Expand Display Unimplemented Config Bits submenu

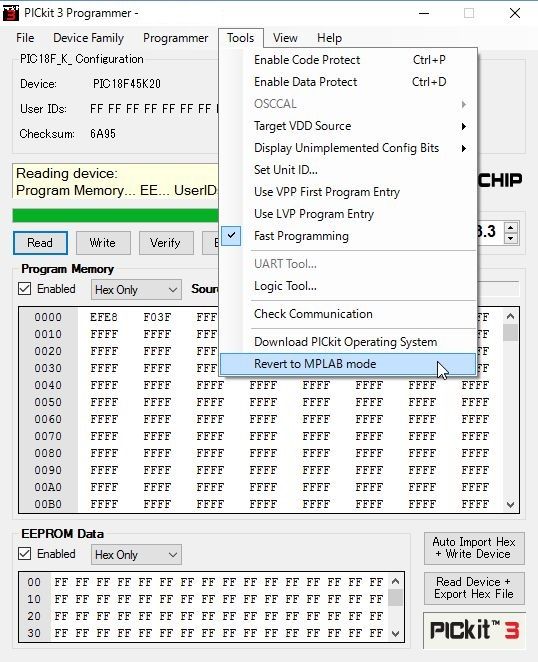[348, 148]
